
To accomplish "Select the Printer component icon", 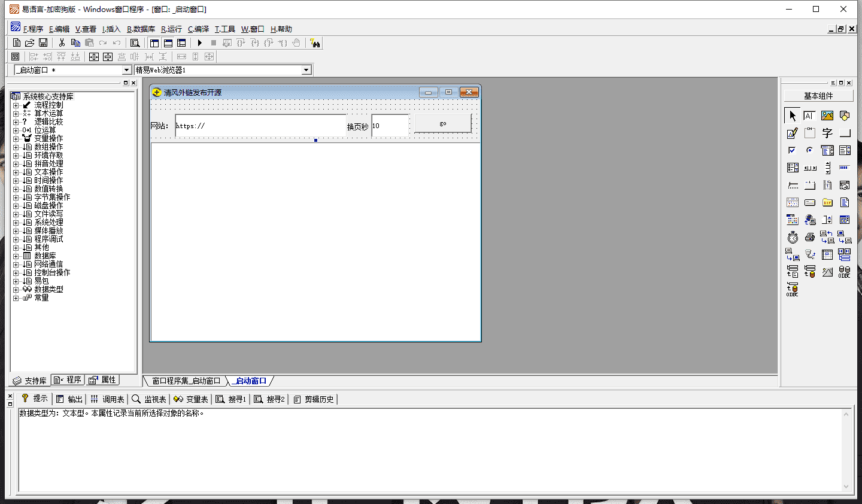I will tap(810, 238).
